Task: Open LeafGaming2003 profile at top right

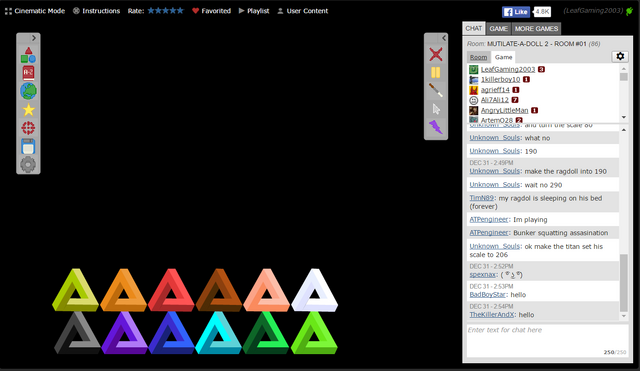Action: tap(593, 11)
